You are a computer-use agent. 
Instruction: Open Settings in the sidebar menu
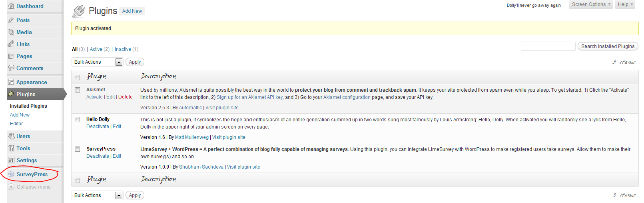click(27, 160)
